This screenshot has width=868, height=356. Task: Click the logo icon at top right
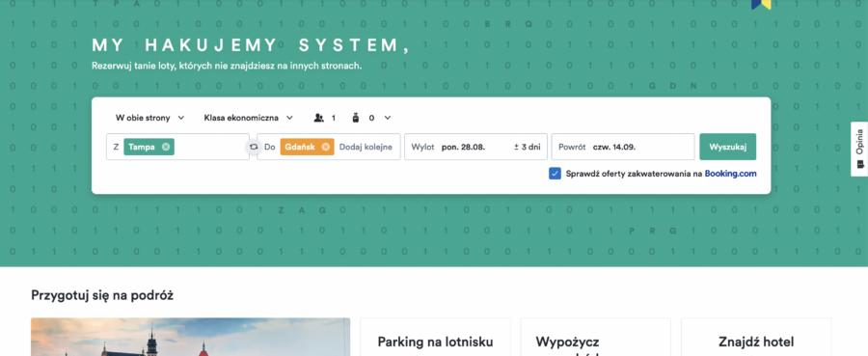pyautogui.click(x=761, y=4)
